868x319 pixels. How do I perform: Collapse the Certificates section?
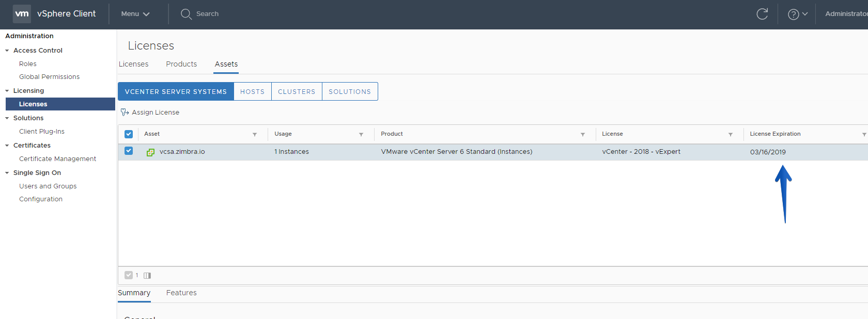pyautogui.click(x=7, y=146)
